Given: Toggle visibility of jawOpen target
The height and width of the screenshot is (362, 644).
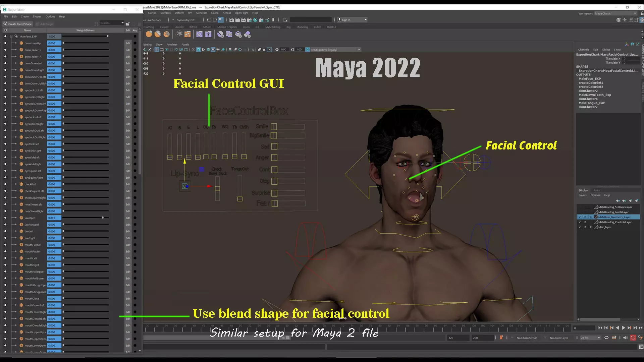Looking at the screenshot, I should click(5, 218).
